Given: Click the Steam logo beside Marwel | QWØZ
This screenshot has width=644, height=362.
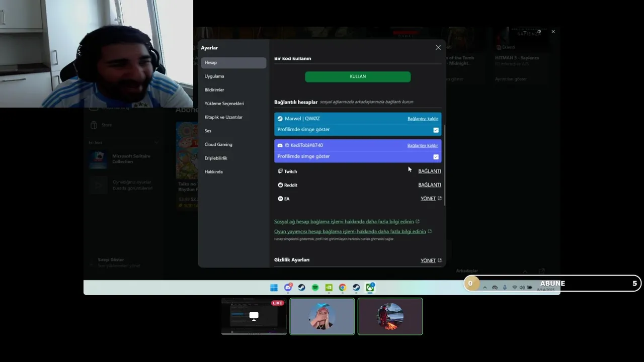Looking at the screenshot, I should tap(280, 119).
